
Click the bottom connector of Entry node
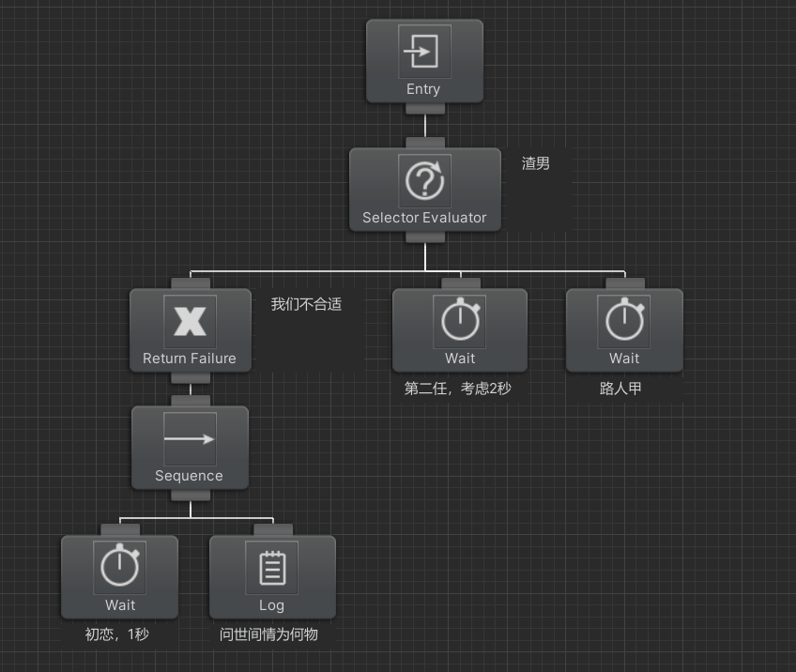pos(424,108)
